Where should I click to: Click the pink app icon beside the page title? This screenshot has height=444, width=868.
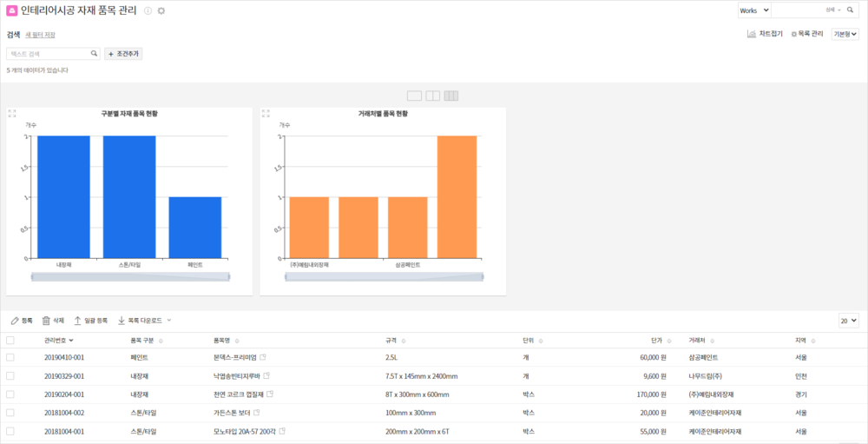[12, 10]
